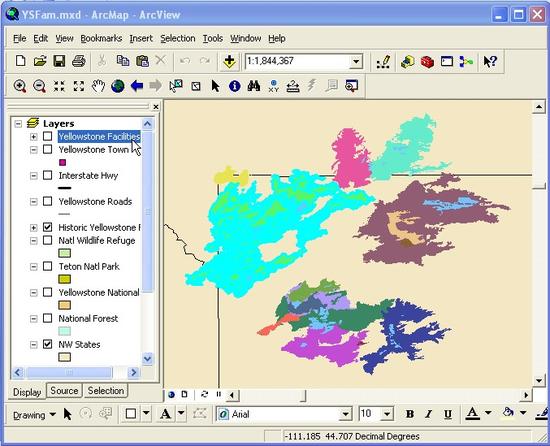Viewport: 550px width, 446px height.
Task: Open the Find binoculars tool
Action: [x=254, y=86]
